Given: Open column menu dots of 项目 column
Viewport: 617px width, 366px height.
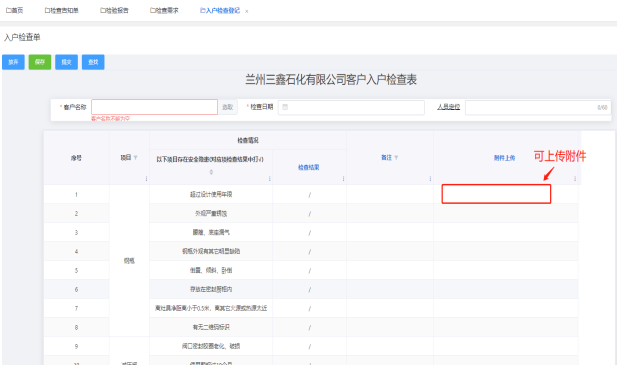Looking at the screenshot, I should click(146, 179).
